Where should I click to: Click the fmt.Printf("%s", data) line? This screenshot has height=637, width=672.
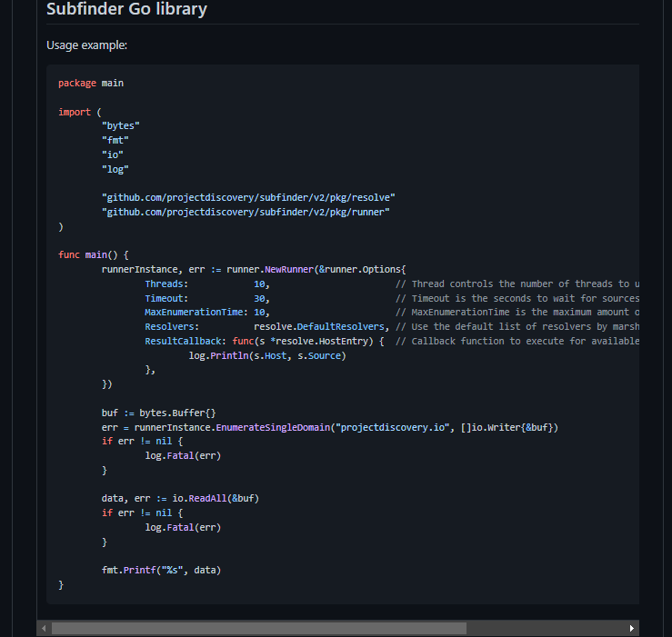click(161, 570)
